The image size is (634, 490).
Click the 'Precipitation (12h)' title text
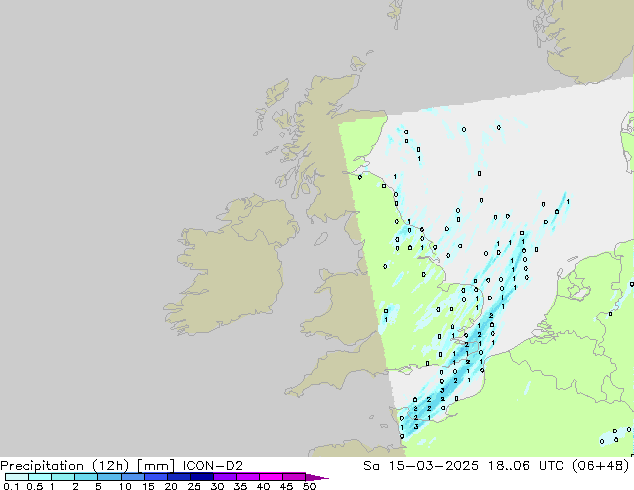click(65, 466)
